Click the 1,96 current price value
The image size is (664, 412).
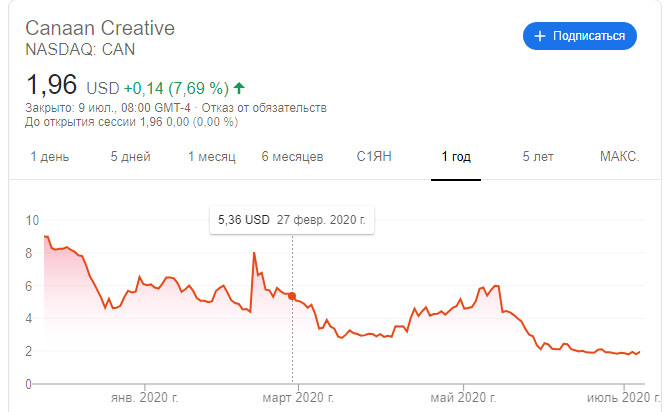tap(50, 84)
